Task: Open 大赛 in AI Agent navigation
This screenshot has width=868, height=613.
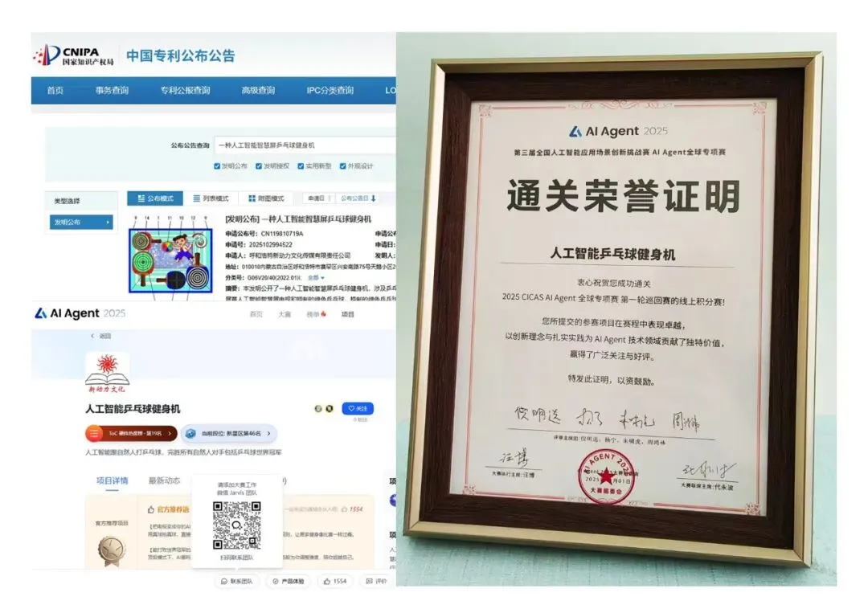Action: [284, 314]
